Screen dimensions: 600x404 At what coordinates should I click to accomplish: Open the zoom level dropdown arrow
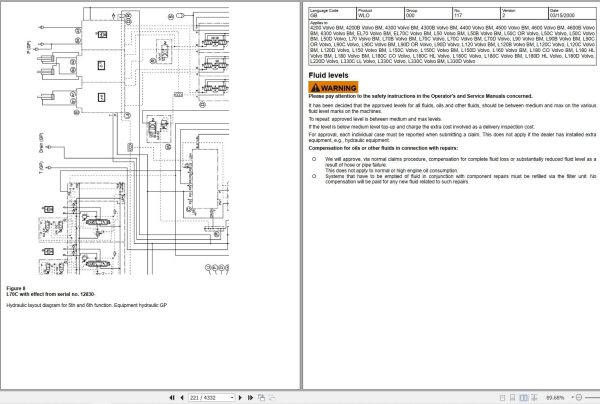(x=572, y=398)
